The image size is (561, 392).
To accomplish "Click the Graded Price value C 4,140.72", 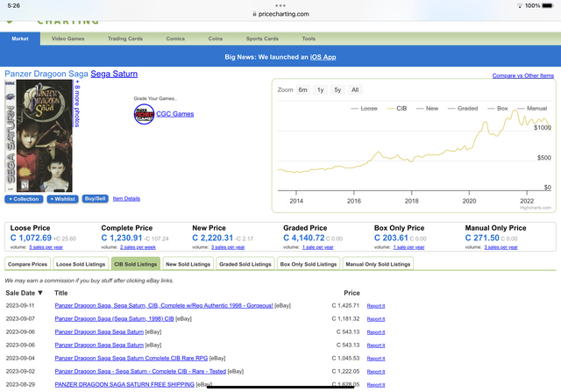I will point(304,238).
